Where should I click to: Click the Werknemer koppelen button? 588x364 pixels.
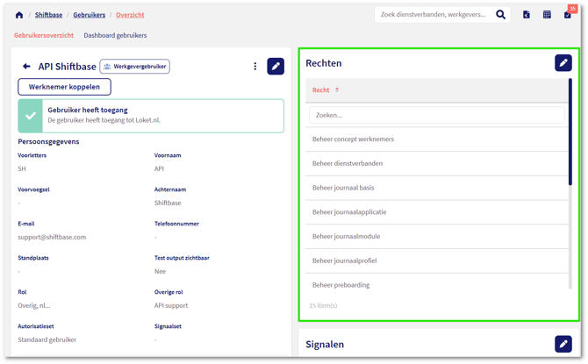coord(64,87)
